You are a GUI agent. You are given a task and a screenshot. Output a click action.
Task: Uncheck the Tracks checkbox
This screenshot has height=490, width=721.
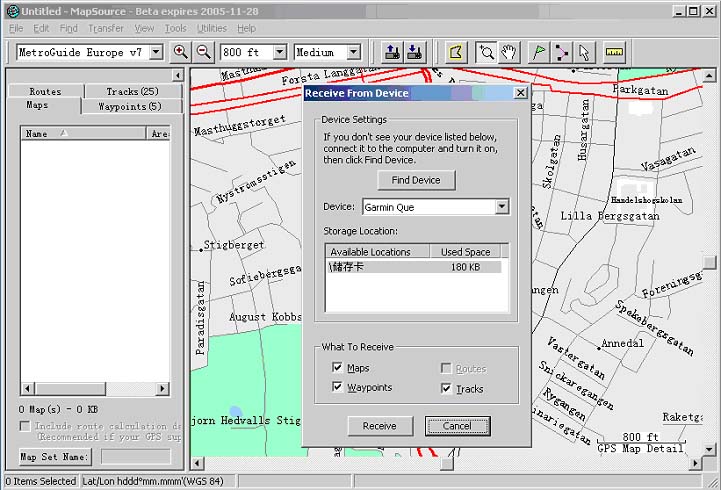coord(446,388)
